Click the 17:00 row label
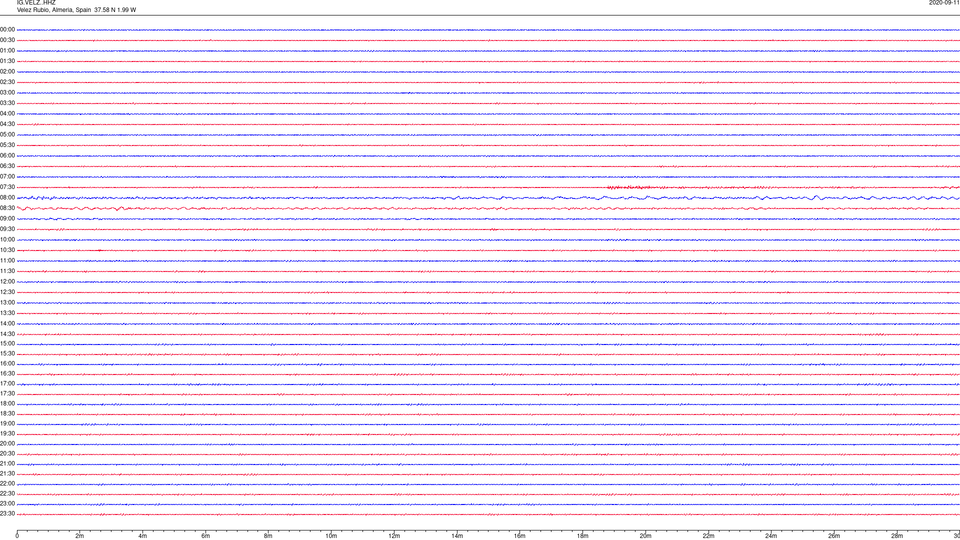The image size is (960, 540). (x=7, y=384)
